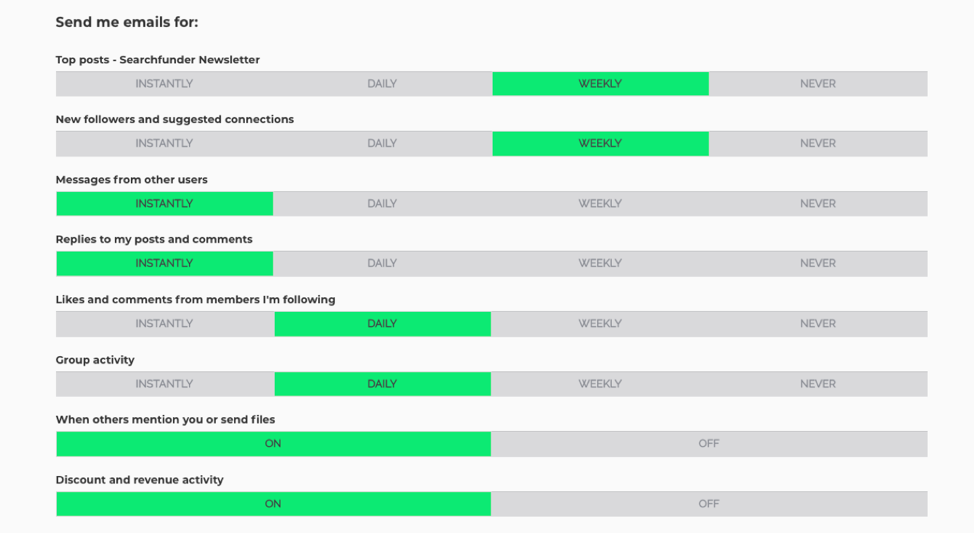Image resolution: width=974 pixels, height=533 pixels.
Task: Keep Discount and revenue activity set to On
Action: [x=273, y=504]
